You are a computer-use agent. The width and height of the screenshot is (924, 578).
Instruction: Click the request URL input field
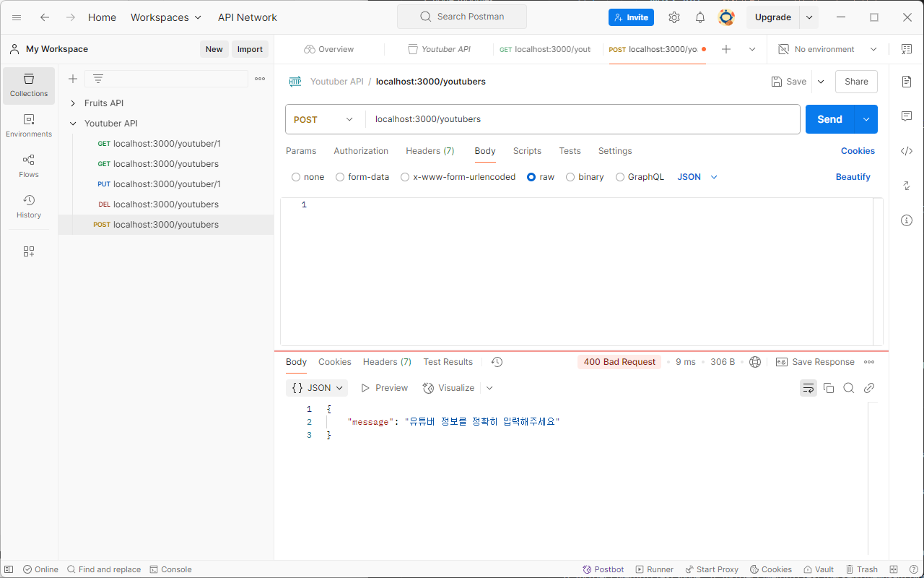[x=583, y=119]
